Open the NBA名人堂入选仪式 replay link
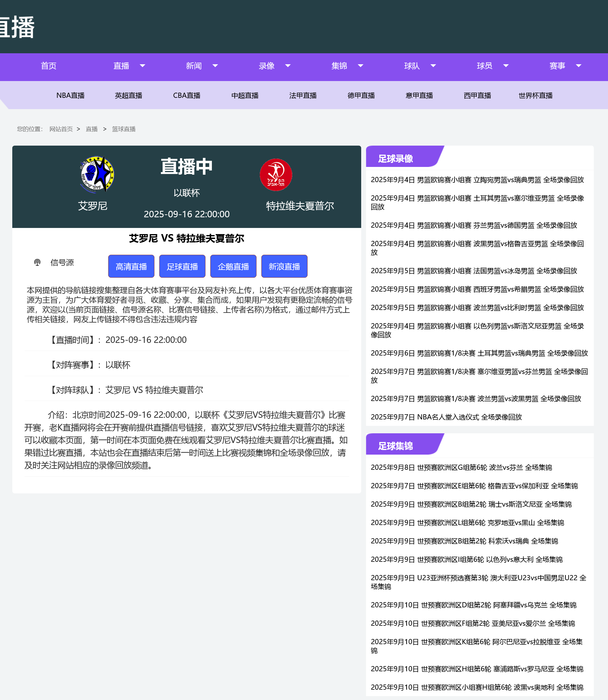608x700 pixels. pos(446,417)
